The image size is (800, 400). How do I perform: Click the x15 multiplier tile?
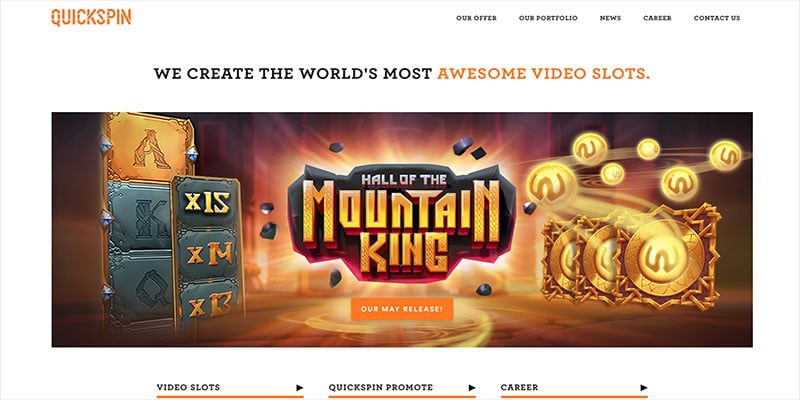(x=207, y=202)
